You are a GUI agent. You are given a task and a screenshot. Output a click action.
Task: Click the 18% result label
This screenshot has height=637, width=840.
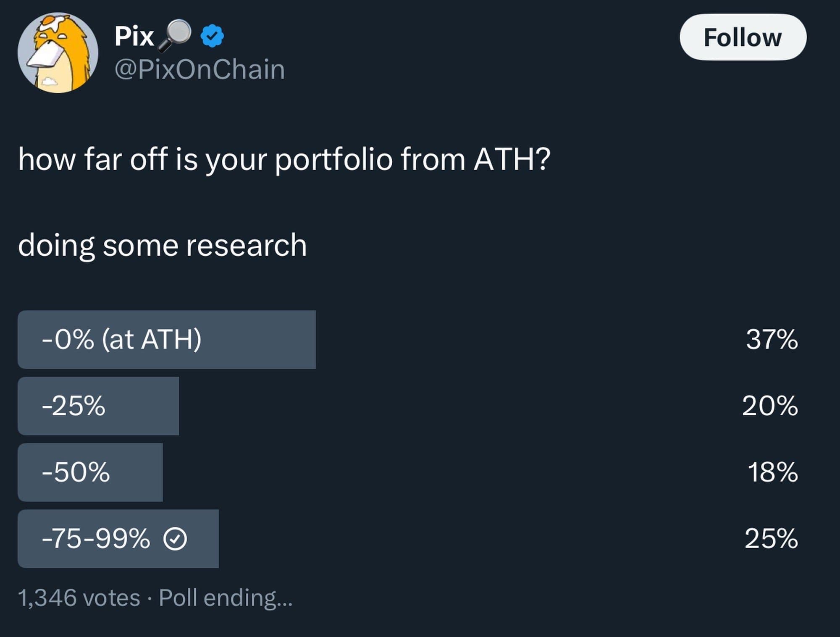[x=772, y=472]
